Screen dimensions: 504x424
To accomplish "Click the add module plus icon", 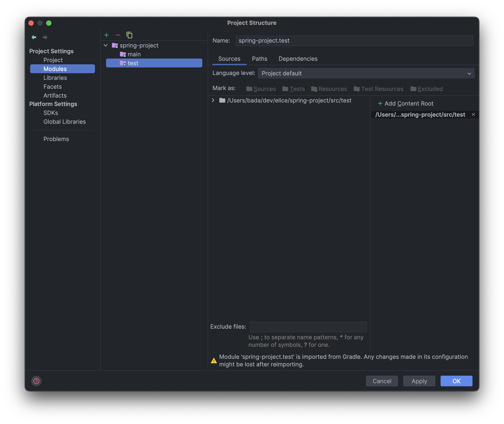I will click(x=106, y=35).
